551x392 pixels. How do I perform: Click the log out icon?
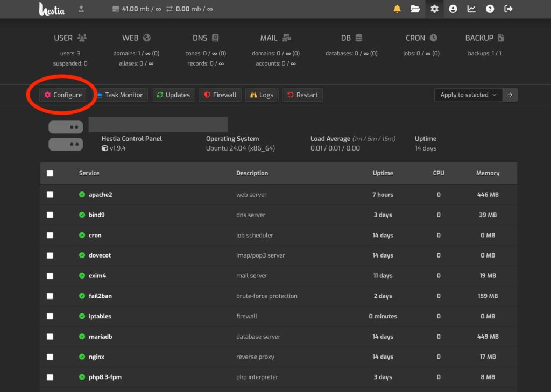(508, 9)
